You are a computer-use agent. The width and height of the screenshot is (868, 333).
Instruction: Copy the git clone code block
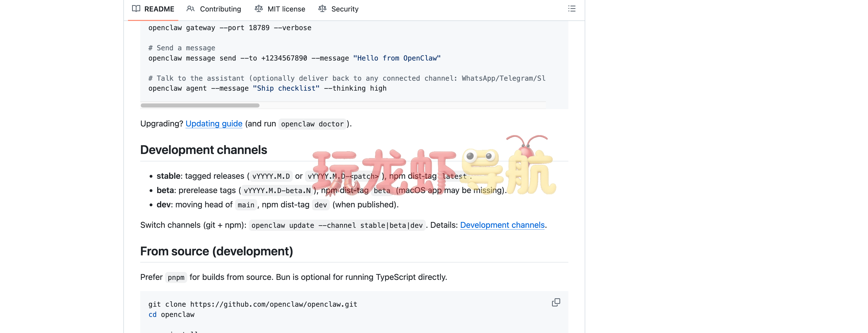point(556,302)
